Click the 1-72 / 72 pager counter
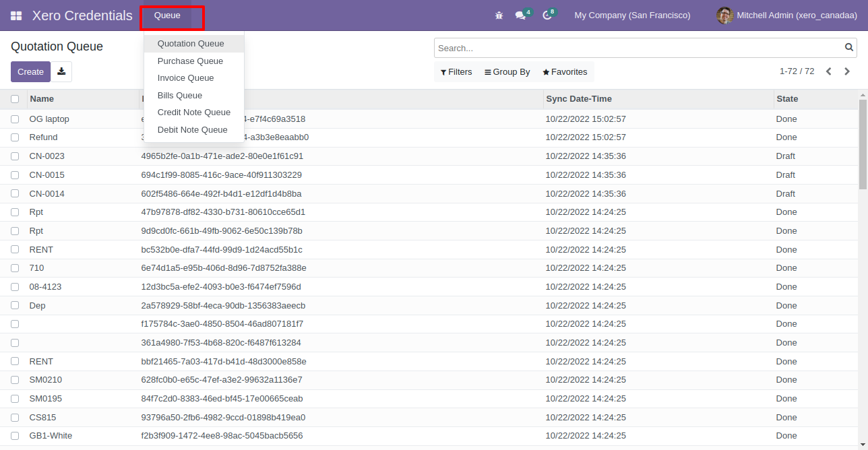The width and height of the screenshot is (868, 450). pos(797,71)
